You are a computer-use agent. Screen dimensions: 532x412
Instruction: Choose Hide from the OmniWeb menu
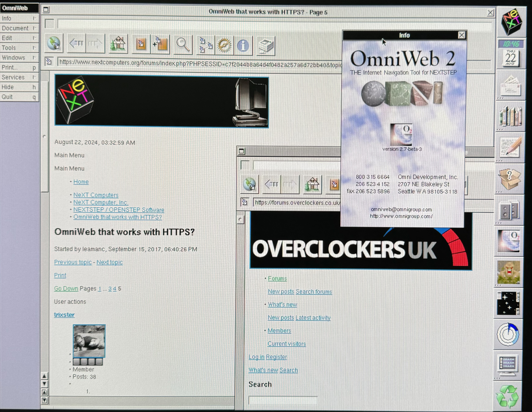tap(19, 87)
